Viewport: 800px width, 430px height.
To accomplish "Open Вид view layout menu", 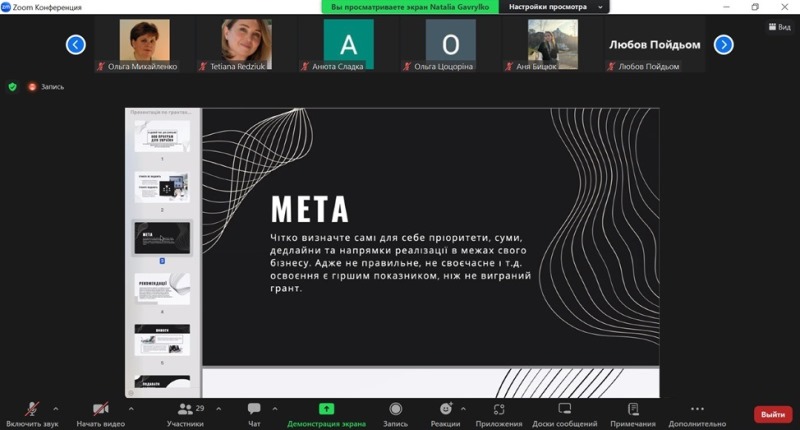I will point(780,27).
